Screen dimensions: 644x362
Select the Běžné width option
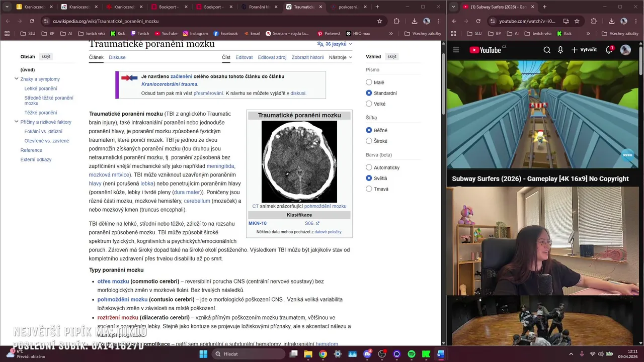(x=369, y=130)
